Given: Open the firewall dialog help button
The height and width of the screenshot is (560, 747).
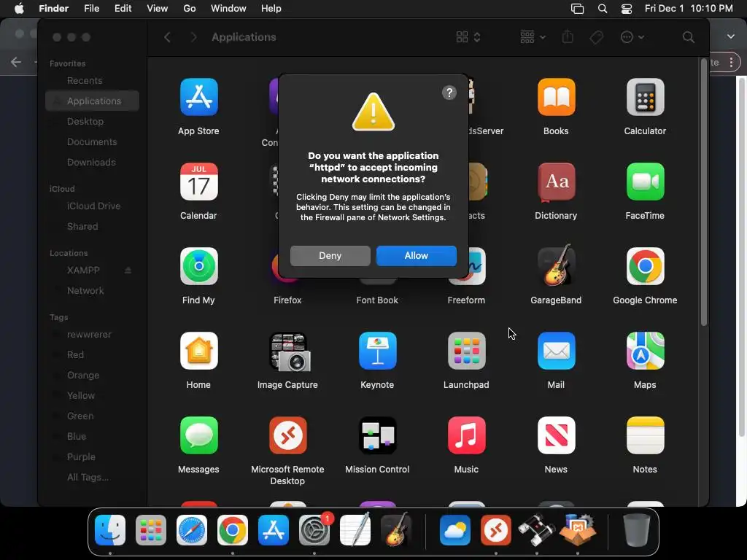Looking at the screenshot, I should coord(449,93).
